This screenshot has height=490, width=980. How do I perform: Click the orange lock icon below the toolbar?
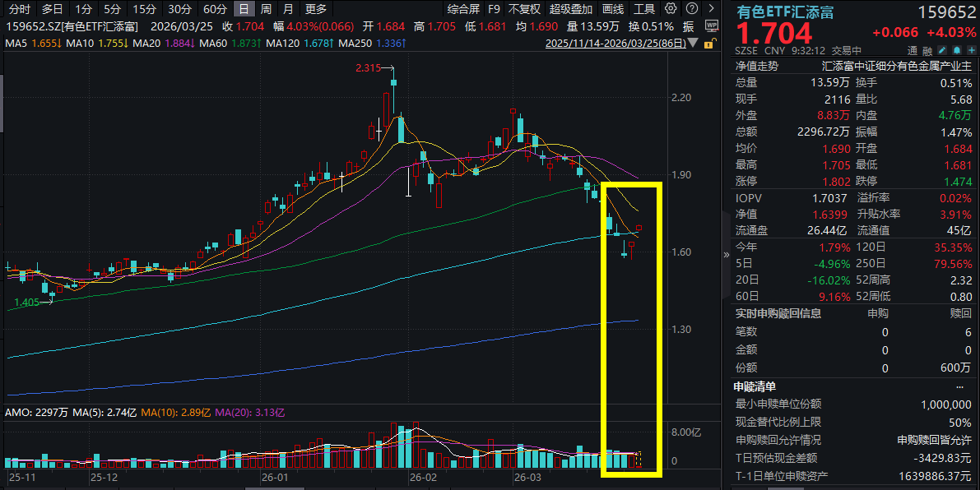(708, 45)
